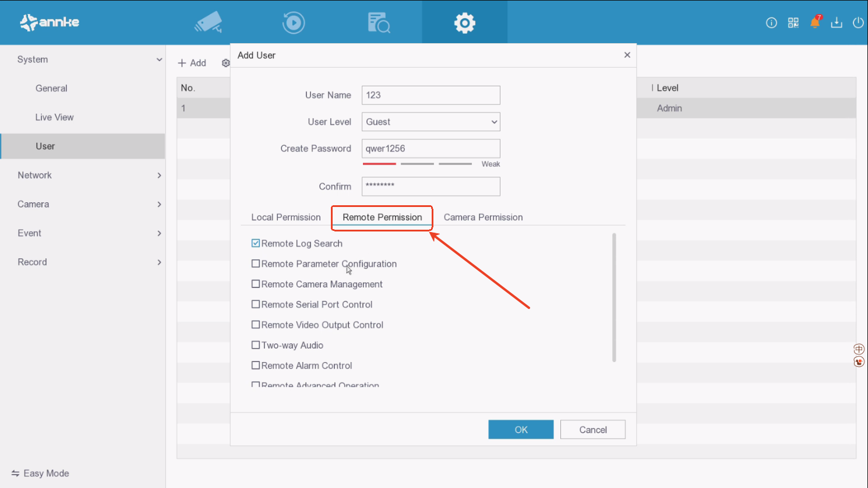Select the settings gear in top bar
The width and height of the screenshot is (868, 488).
[x=464, y=23]
